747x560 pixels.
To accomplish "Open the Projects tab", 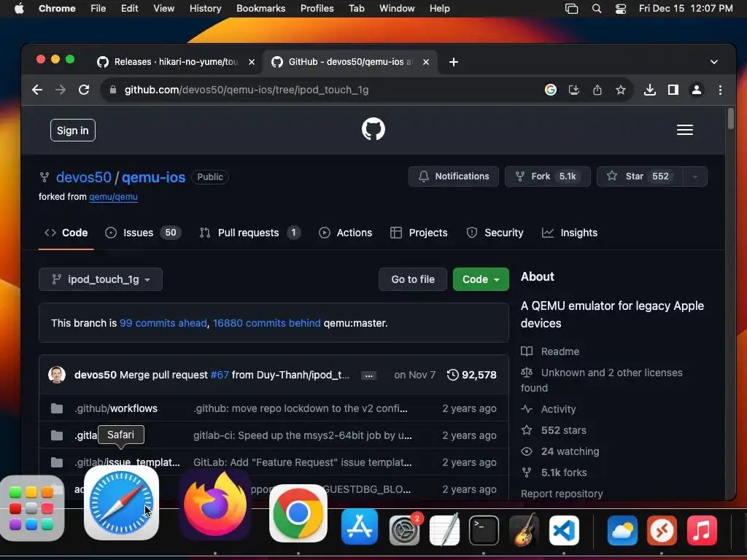I will 419,233.
